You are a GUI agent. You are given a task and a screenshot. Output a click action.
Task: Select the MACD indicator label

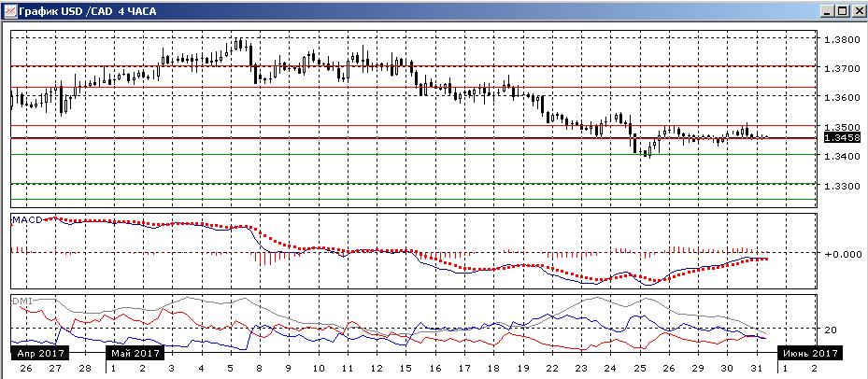pyautogui.click(x=23, y=220)
